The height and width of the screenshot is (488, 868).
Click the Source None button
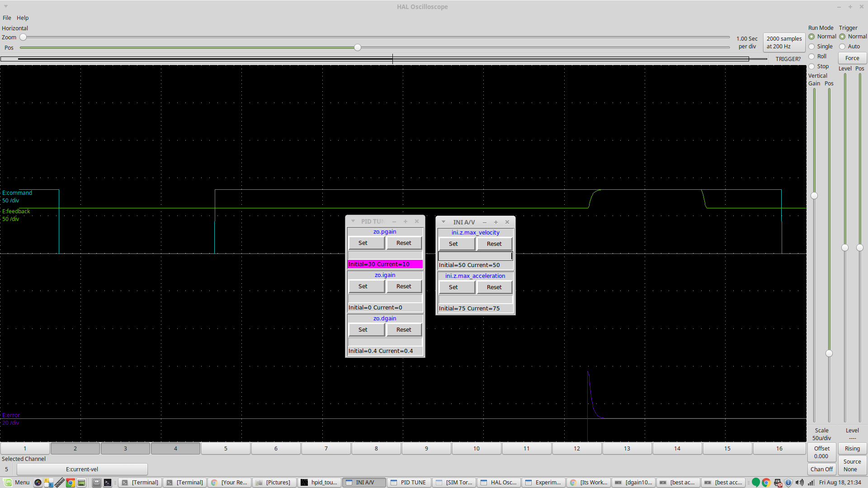[852, 465]
